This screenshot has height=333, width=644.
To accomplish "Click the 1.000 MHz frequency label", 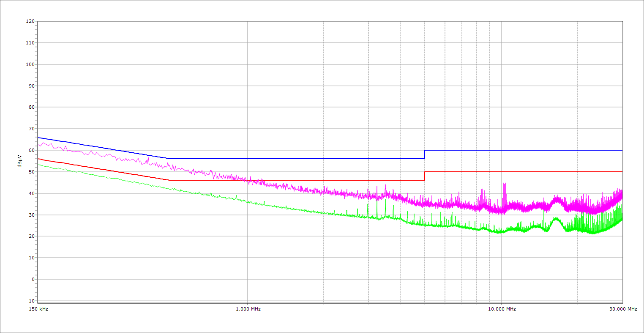I will pos(248,309).
